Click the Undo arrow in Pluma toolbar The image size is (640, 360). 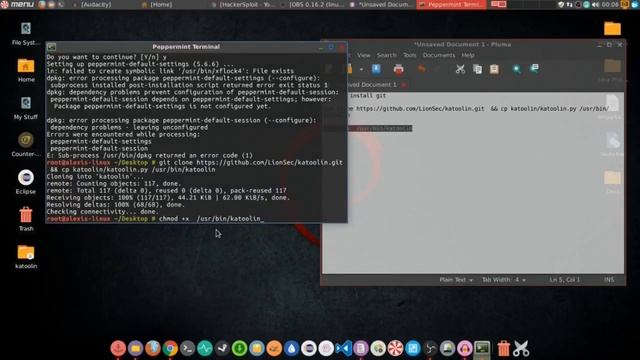pyautogui.click(x=421, y=69)
